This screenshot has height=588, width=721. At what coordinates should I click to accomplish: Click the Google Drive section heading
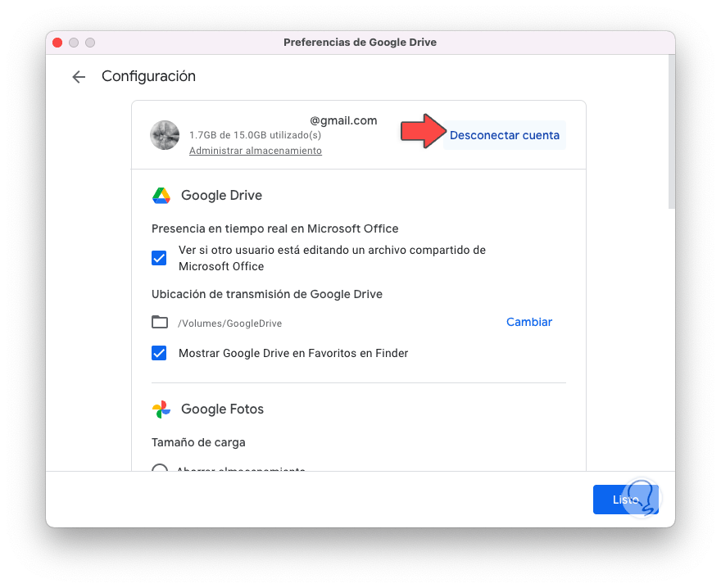click(221, 196)
